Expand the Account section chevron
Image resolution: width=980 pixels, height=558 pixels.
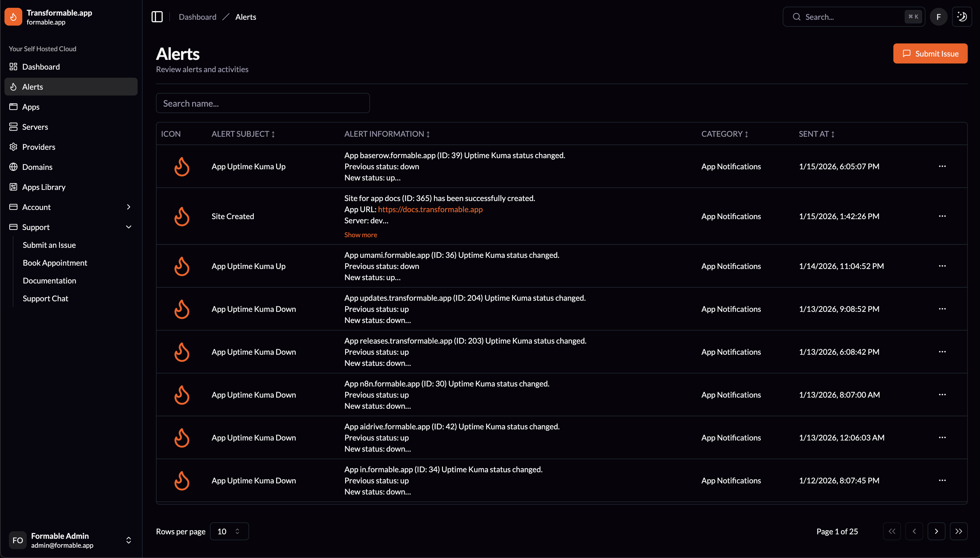129,207
